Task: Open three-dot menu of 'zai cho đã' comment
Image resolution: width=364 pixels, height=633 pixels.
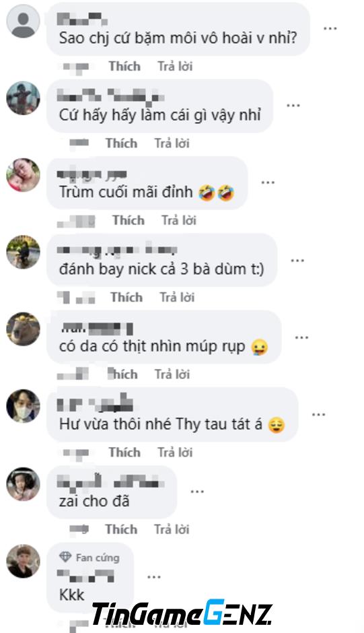Action: [197, 492]
